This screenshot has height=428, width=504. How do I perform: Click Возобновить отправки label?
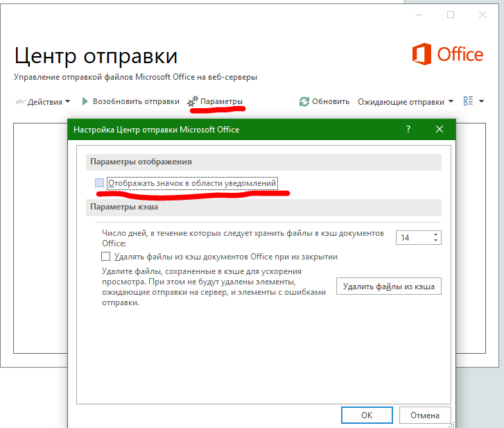136,101
